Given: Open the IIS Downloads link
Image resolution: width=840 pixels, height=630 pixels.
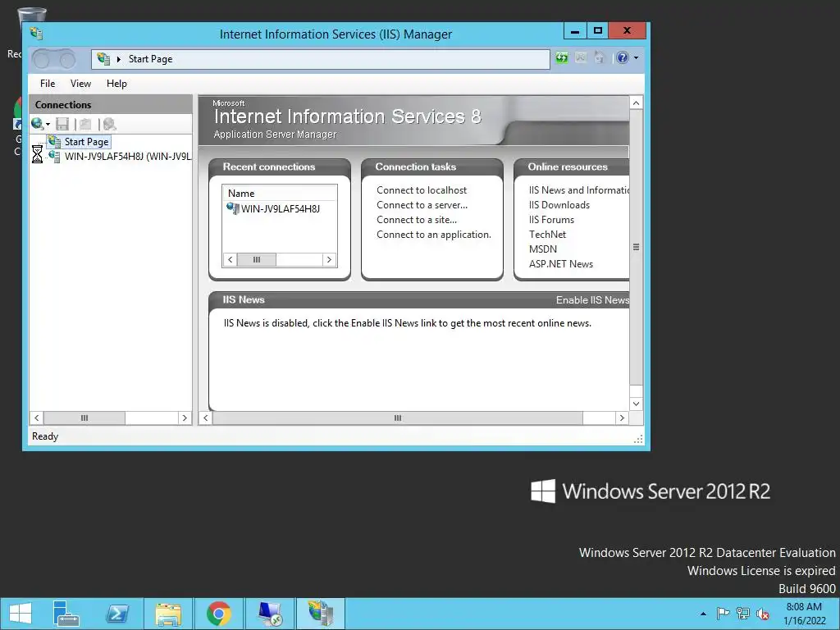Looking at the screenshot, I should (559, 205).
